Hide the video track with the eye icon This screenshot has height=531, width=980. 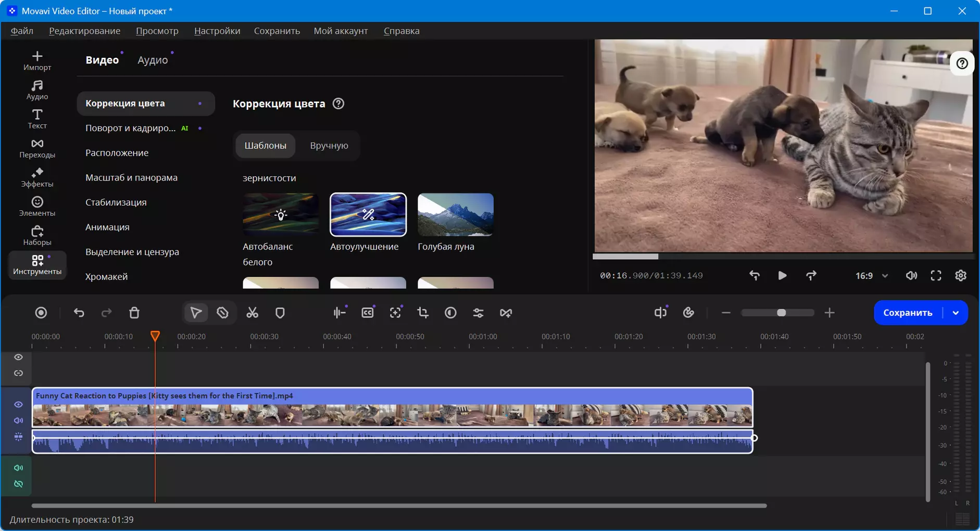point(18,404)
